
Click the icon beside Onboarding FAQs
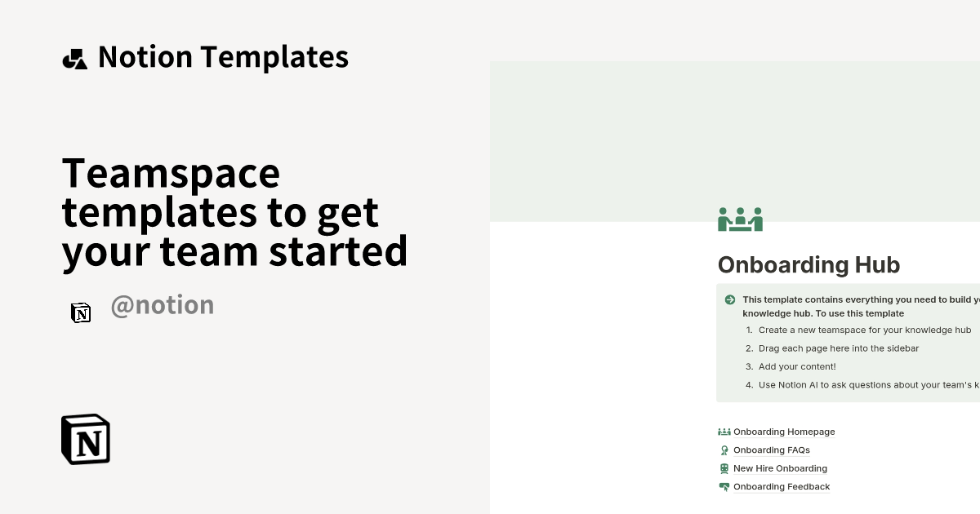click(724, 450)
